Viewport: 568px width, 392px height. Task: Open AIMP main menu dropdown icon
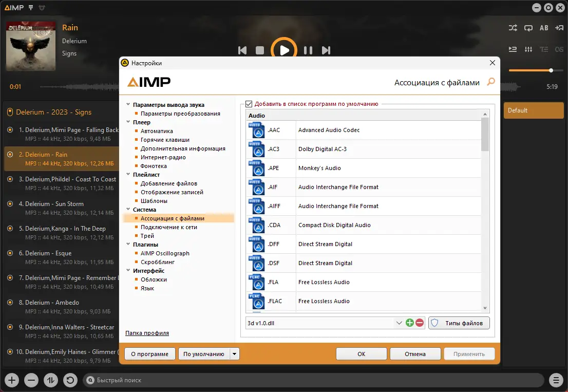coord(31,8)
